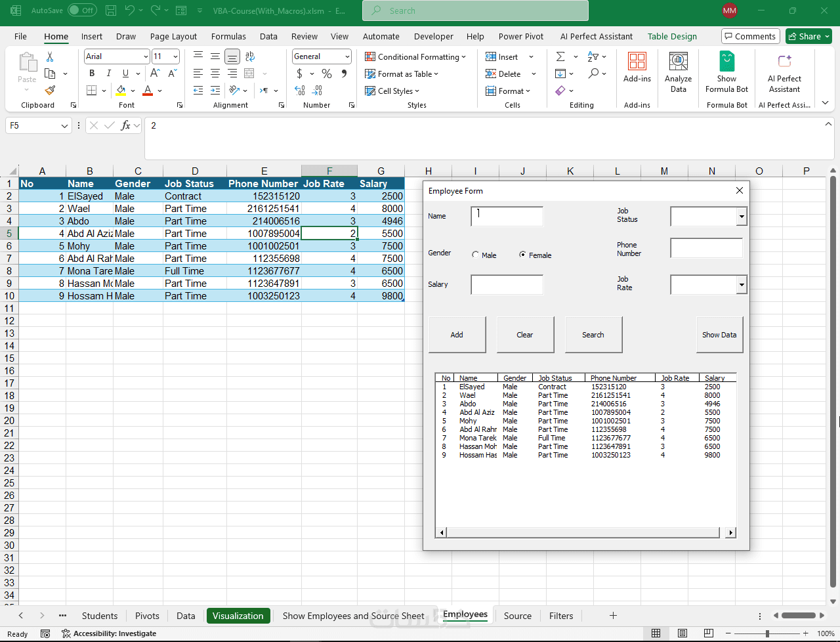Center text horizontally in the Alignment group
840x642 pixels.
pos(215,74)
